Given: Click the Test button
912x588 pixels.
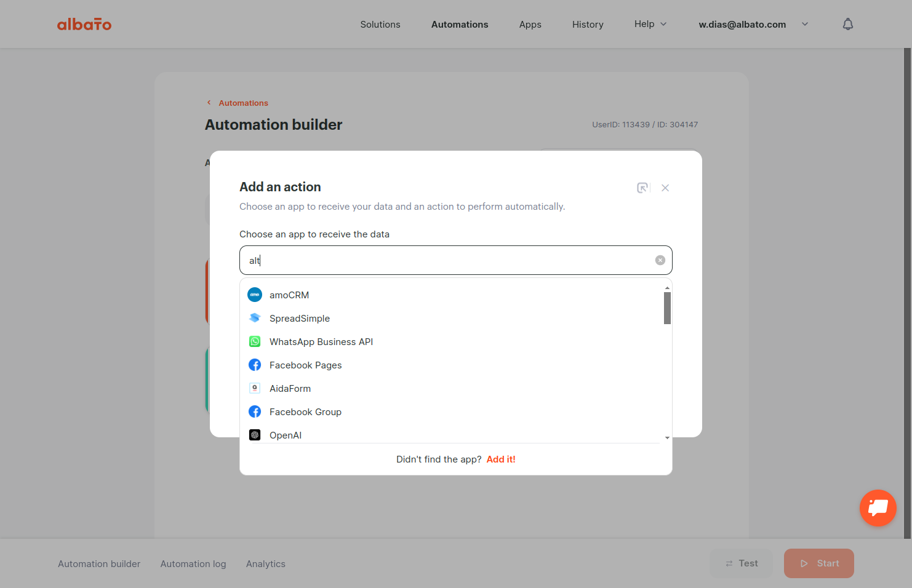Looking at the screenshot, I should pyautogui.click(x=741, y=563).
